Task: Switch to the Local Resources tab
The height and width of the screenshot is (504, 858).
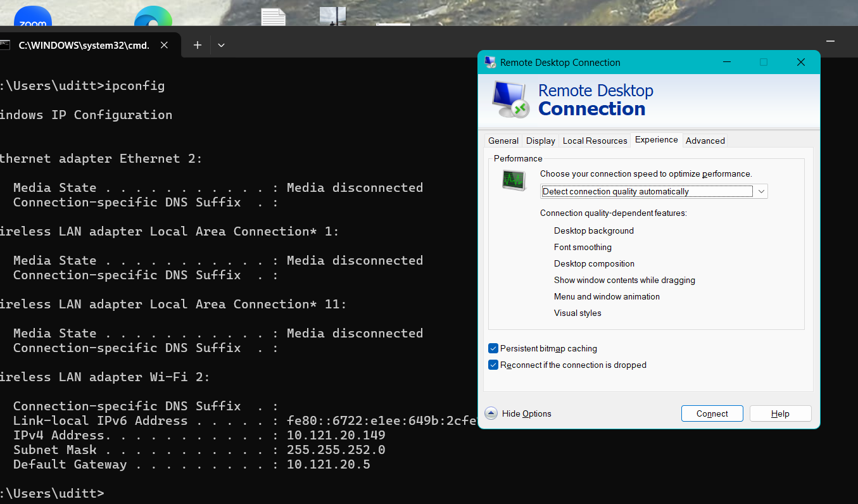Action: tap(595, 141)
